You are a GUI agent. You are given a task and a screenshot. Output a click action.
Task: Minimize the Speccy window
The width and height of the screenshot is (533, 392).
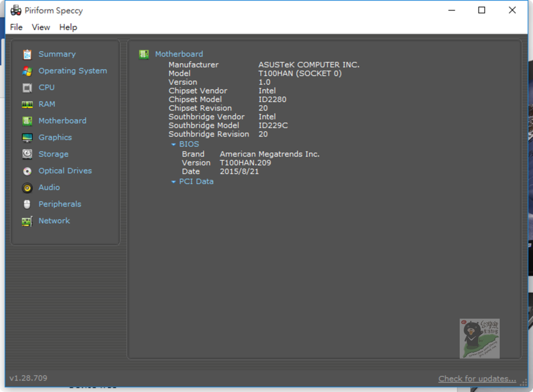click(451, 10)
